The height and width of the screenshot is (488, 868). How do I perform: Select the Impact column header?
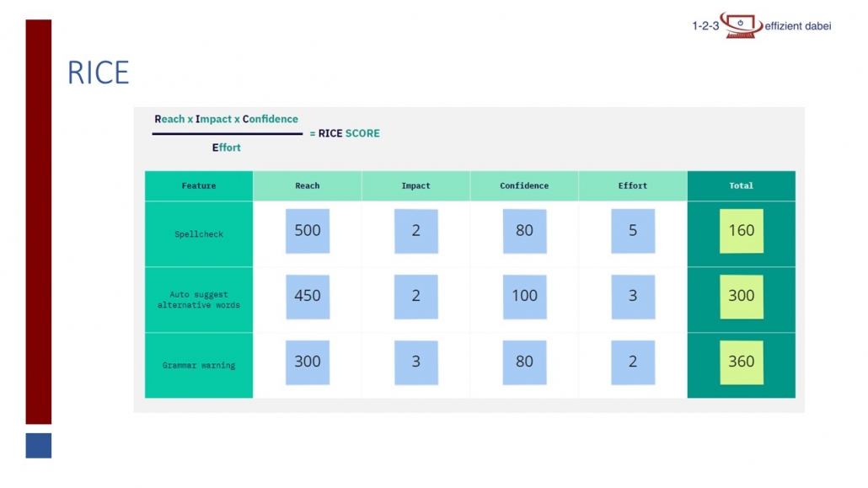[415, 186]
